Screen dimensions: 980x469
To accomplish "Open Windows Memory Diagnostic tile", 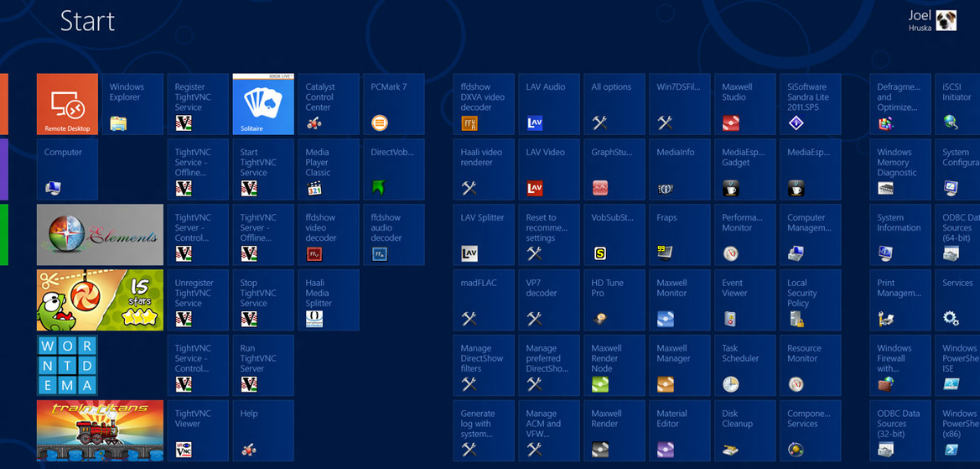I will point(900,169).
